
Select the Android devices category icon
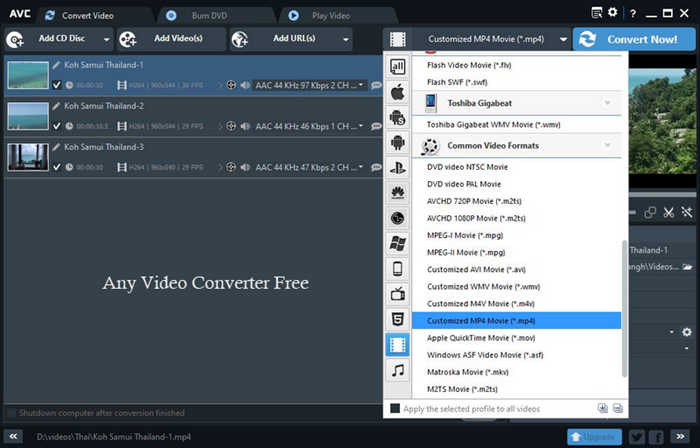[x=397, y=143]
